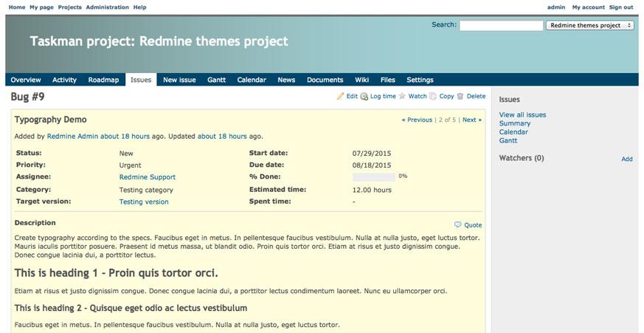
Task: Open Administration in the top menu
Action: pos(107,7)
